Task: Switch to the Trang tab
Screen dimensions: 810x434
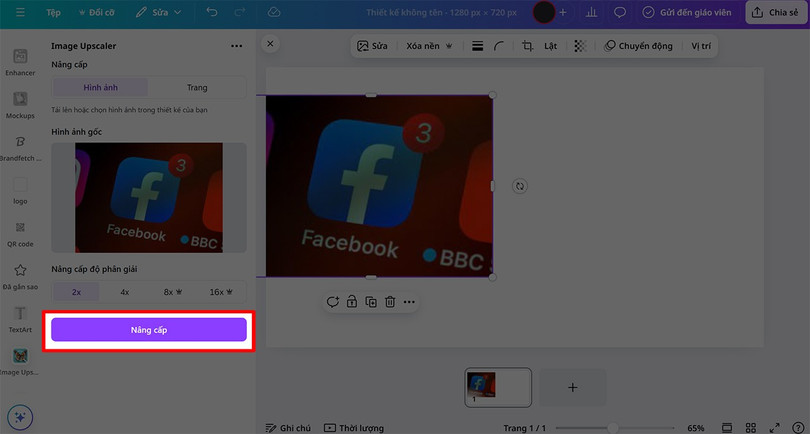Action: 197,88
